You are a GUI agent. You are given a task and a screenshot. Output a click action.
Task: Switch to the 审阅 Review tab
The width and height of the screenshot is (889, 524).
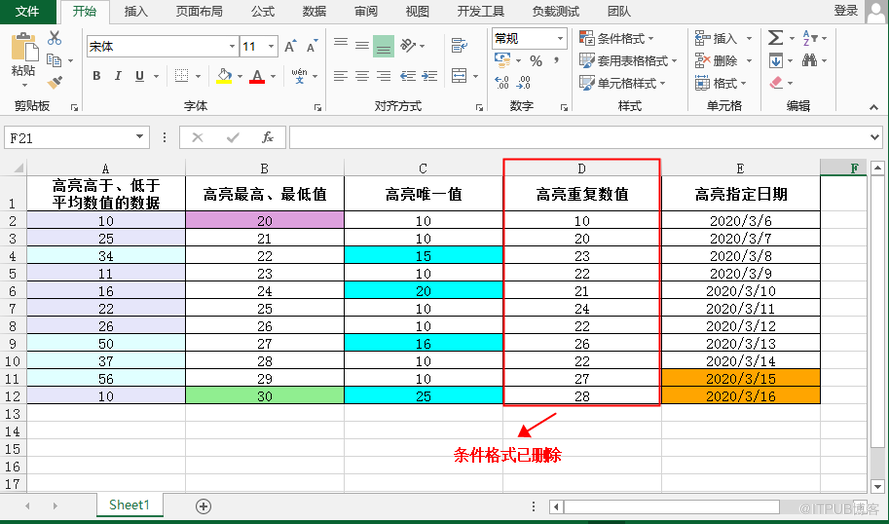click(366, 11)
